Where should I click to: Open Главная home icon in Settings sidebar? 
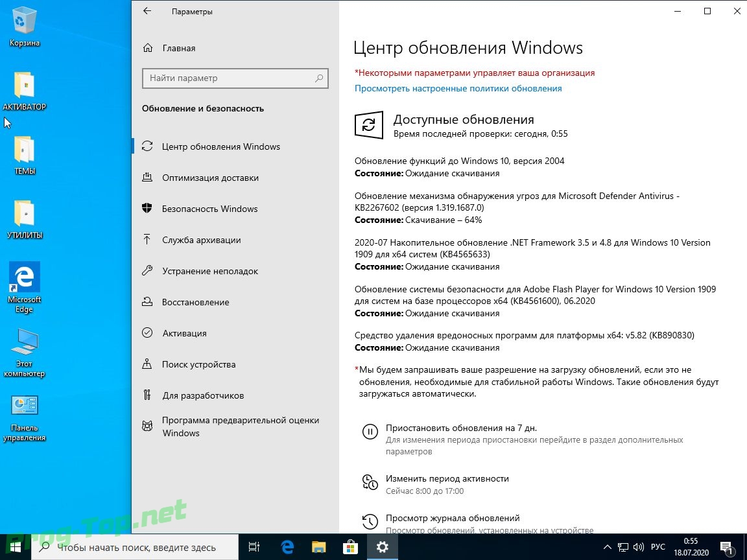pyautogui.click(x=148, y=48)
